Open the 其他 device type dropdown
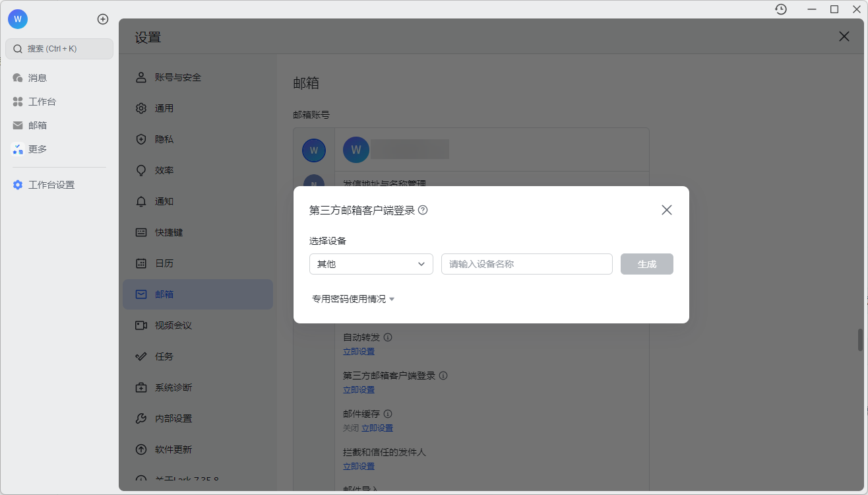Screen dimensions: 868x495 pyautogui.click(x=371, y=264)
